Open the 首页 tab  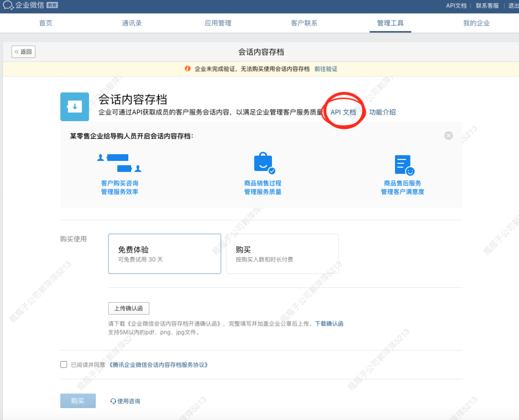point(46,23)
